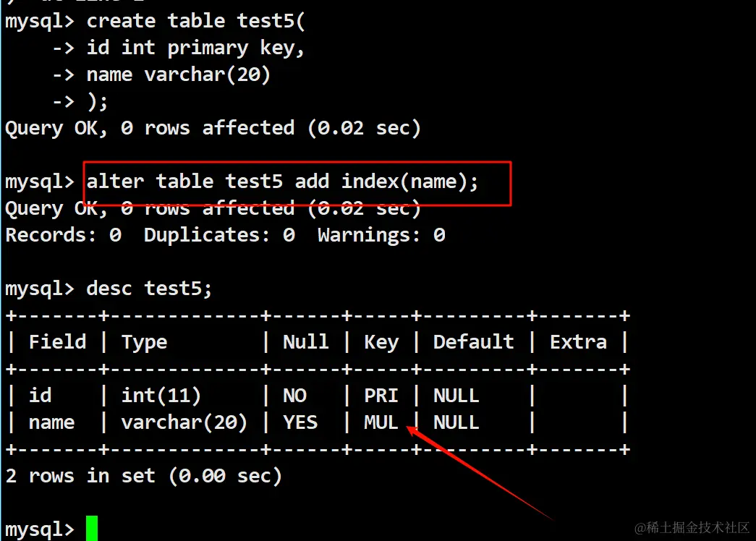Select the PRI key value
756x541 pixels.
(381, 396)
